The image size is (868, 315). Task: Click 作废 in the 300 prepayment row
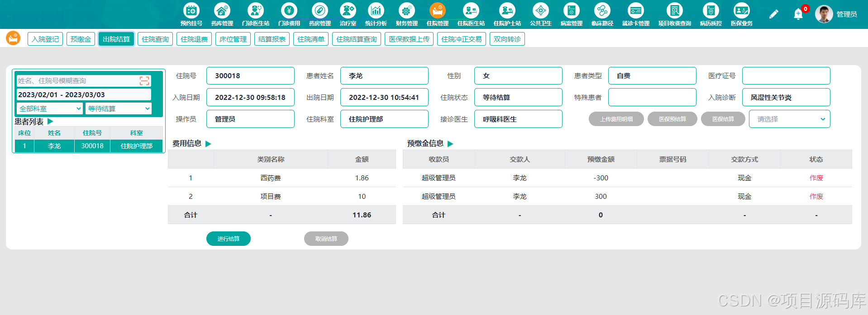tap(816, 197)
